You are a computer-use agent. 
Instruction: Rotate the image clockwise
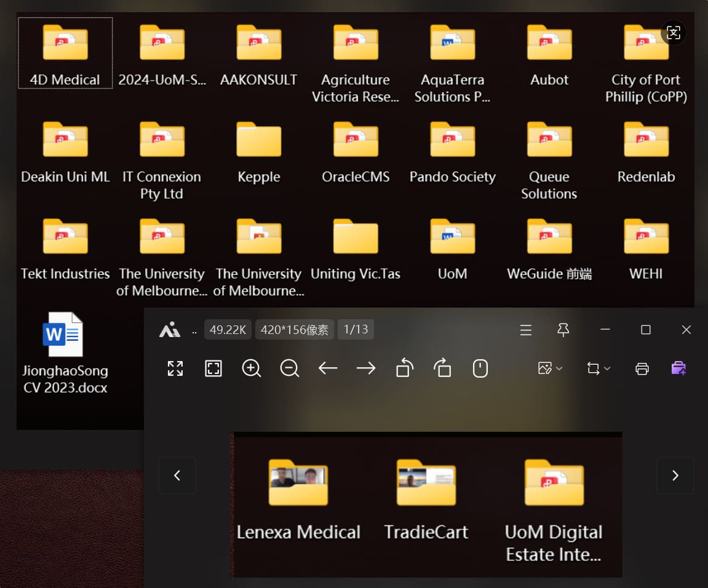(442, 368)
